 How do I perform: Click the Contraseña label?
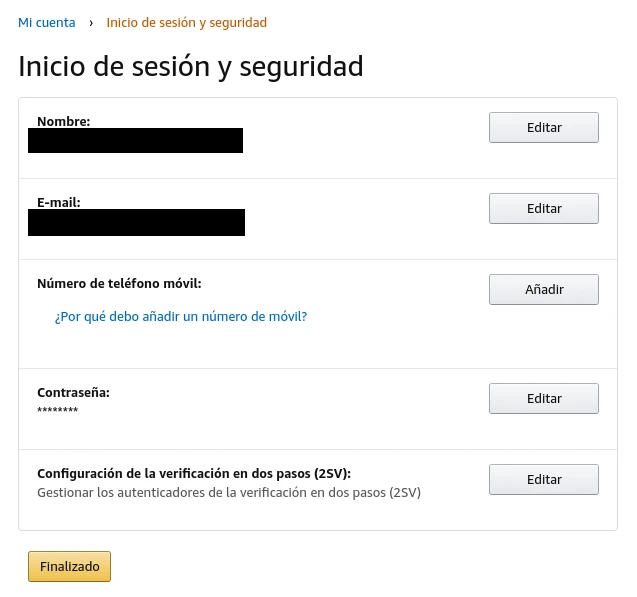[x=73, y=393]
